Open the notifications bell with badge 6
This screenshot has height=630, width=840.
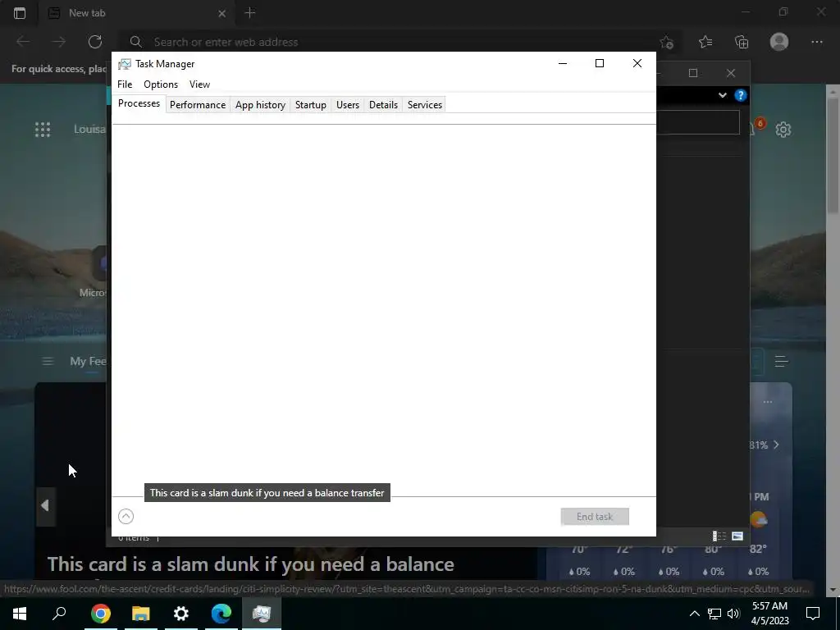[756, 127]
